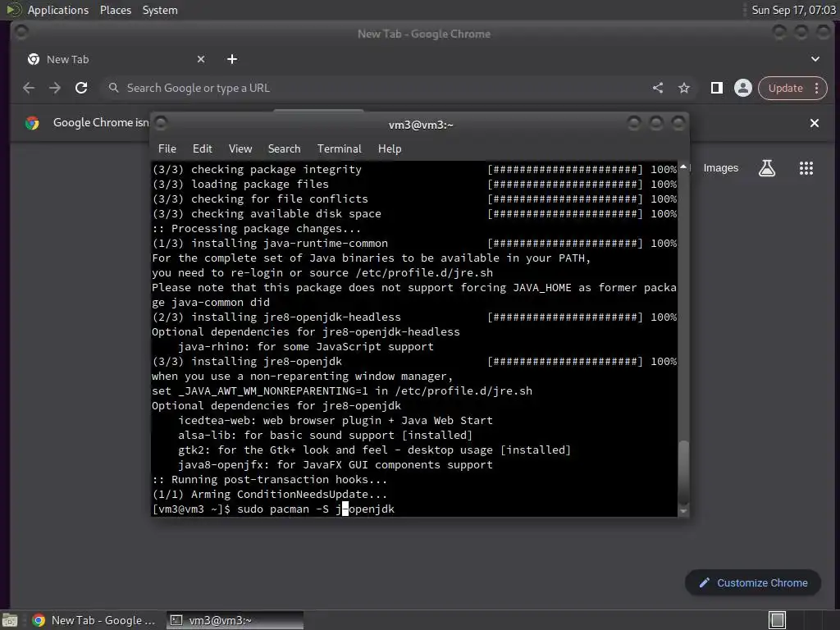Click the clock showing Sun Sep 17, 07:03

point(793,10)
